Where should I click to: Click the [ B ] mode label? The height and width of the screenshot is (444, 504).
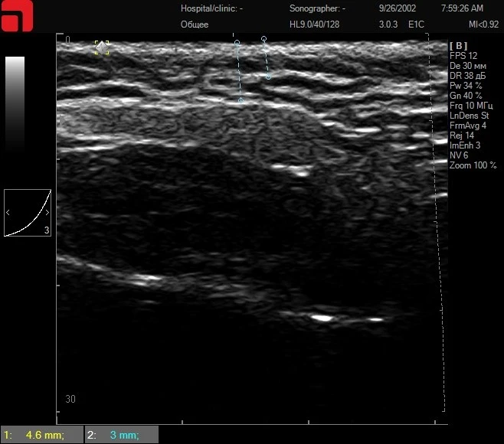coord(458,46)
